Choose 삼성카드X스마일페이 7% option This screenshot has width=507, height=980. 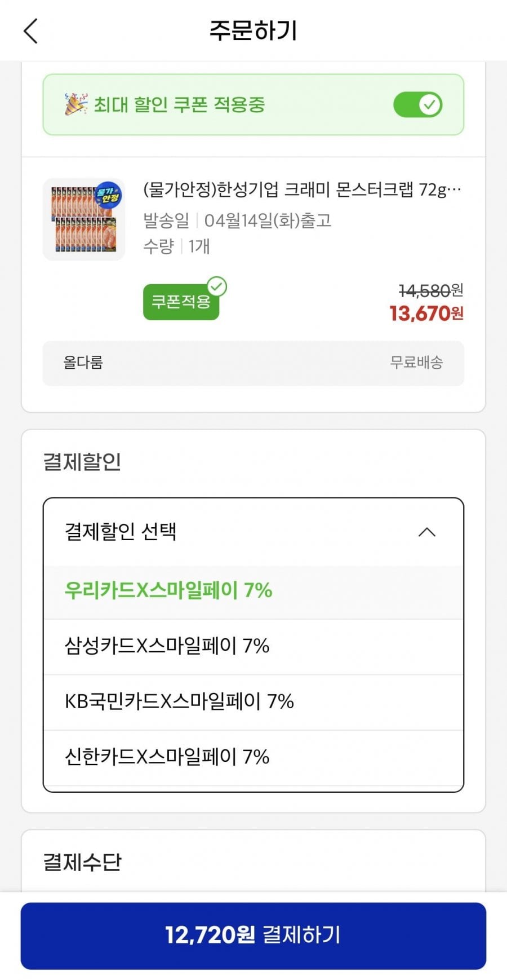pos(167,646)
